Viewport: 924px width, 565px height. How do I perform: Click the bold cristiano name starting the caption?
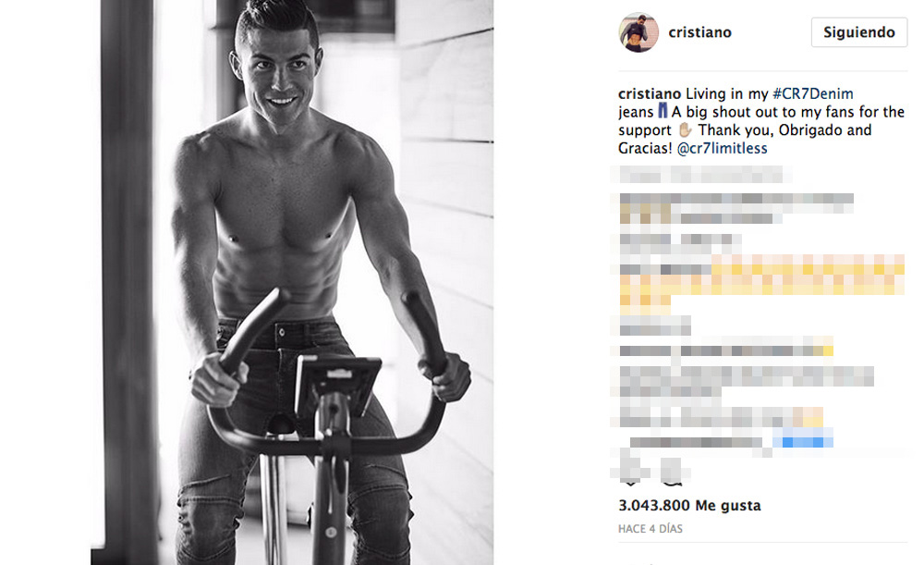click(650, 93)
